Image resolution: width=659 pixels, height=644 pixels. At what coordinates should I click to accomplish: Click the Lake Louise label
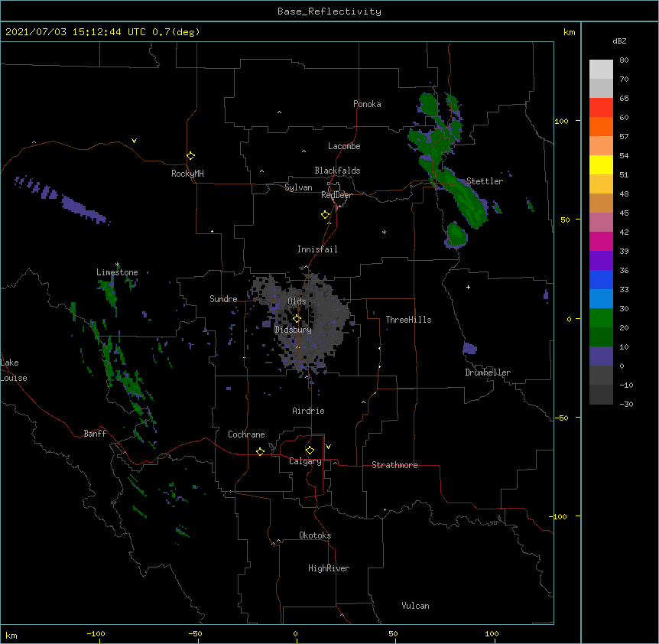[x=13, y=370]
